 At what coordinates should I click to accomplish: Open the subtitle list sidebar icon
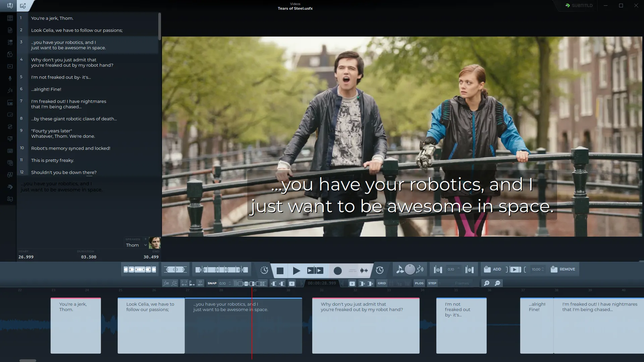click(x=10, y=18)
